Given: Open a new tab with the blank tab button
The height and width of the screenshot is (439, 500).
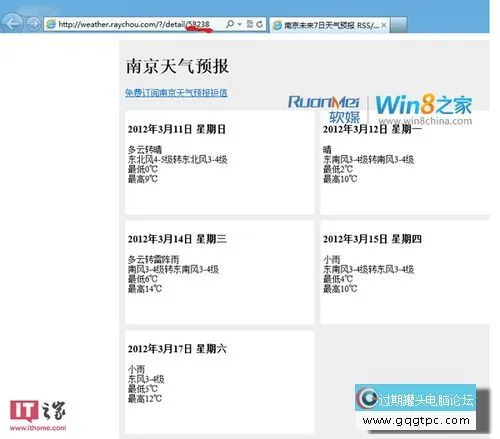Looking at the screenshot, I should [x=398, y=25].
